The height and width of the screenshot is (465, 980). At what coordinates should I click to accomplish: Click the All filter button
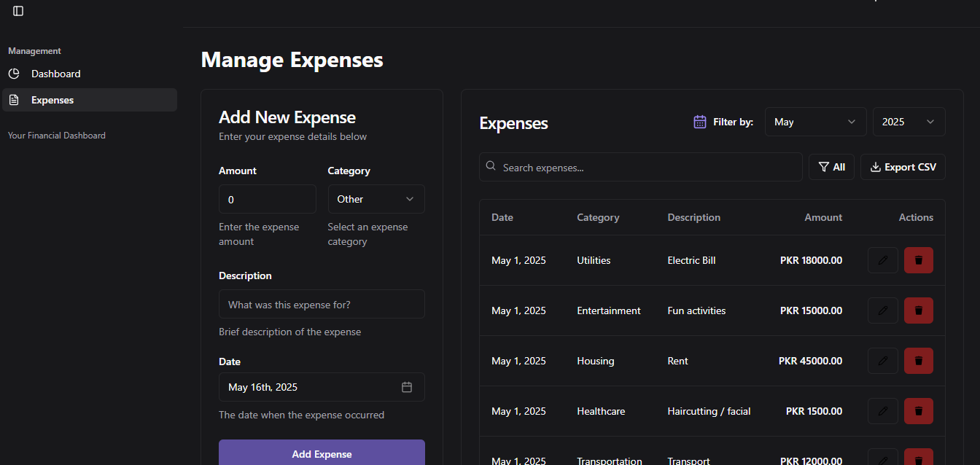tap(831, 167)
